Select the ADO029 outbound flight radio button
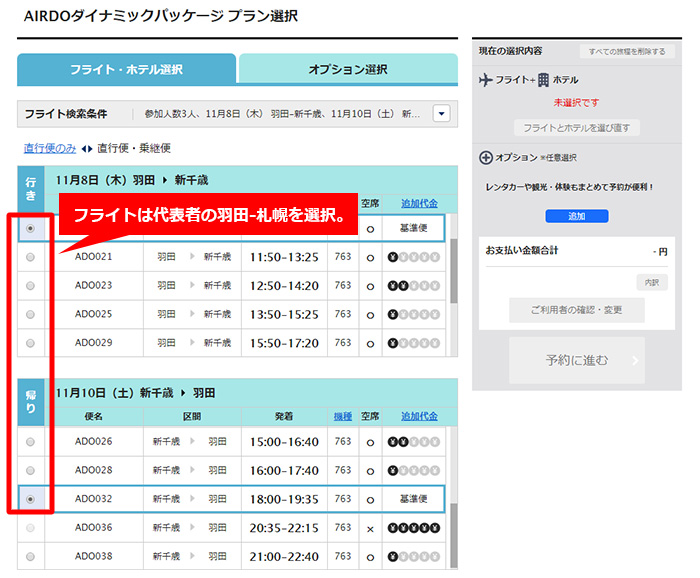This screenshot has height=578, width=700. (x=30, y=343)
